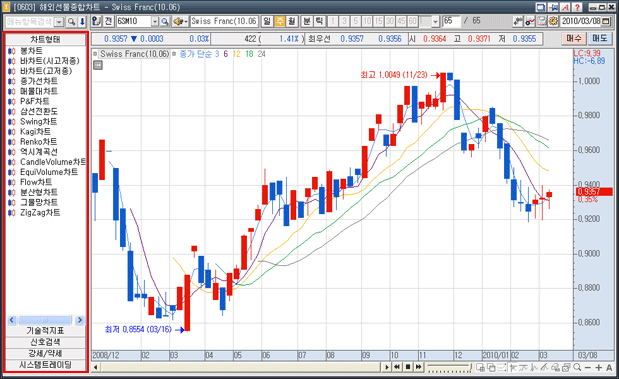Screen dimensions: 619x379
Task: Select the 30 interval button
Action: pos(390,21)
